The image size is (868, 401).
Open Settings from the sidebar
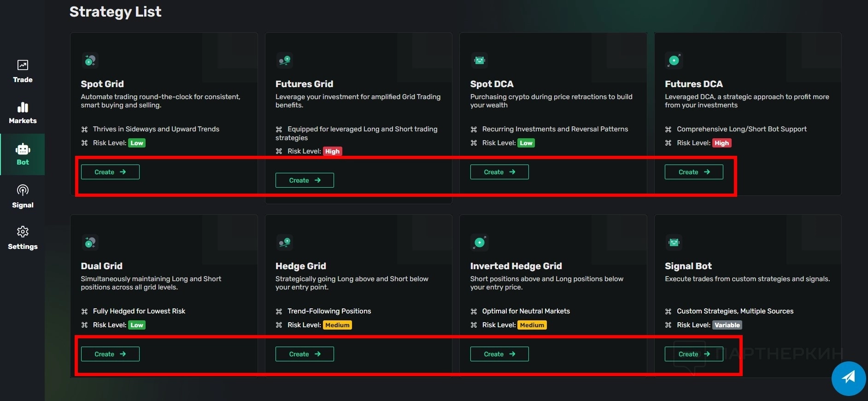pos(23,237)
